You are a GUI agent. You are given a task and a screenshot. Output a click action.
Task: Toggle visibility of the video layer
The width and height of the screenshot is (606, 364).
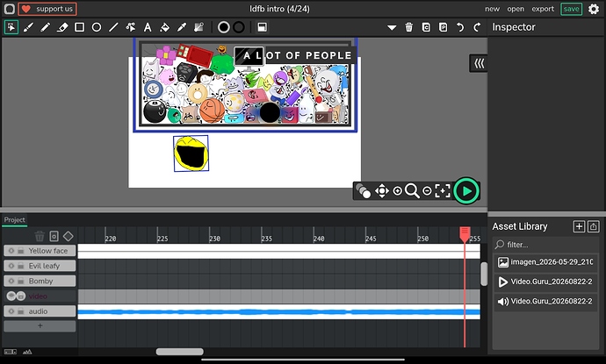tap(11, 296)
